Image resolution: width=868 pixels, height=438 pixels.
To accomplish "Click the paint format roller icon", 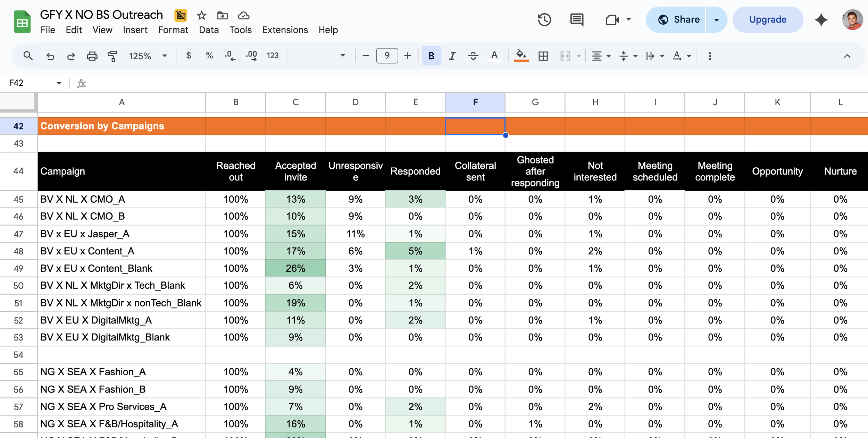I will pyautogui.click(x=112, y=56).
